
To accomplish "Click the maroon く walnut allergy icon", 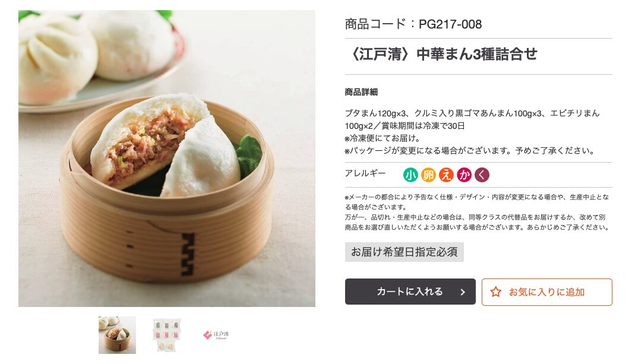I will (482, 175).
